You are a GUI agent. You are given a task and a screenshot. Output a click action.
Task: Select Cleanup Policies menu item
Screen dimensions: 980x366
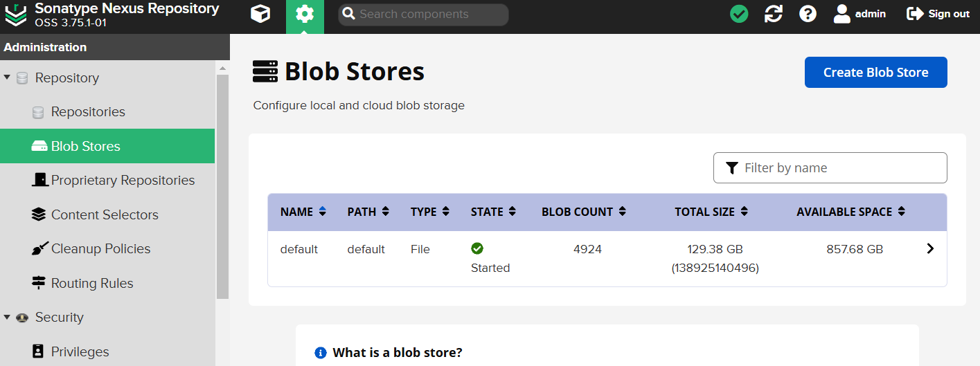tap(100, 249)
